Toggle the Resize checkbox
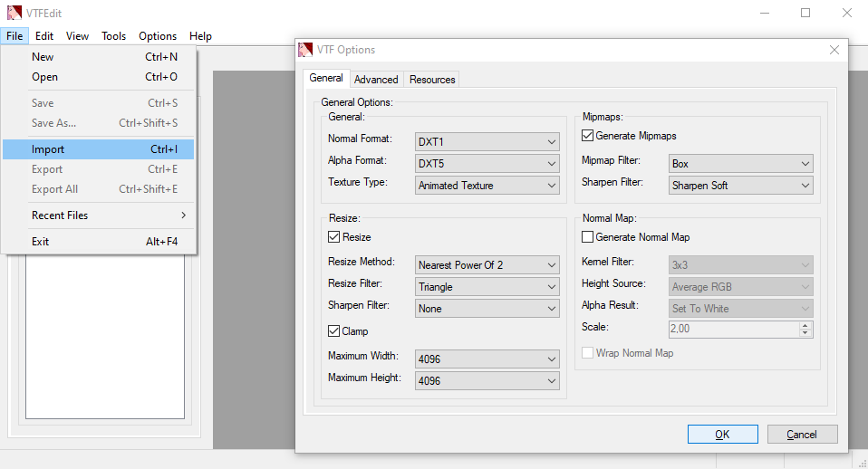Screen dimensions: 868x469 pos(333,237)
